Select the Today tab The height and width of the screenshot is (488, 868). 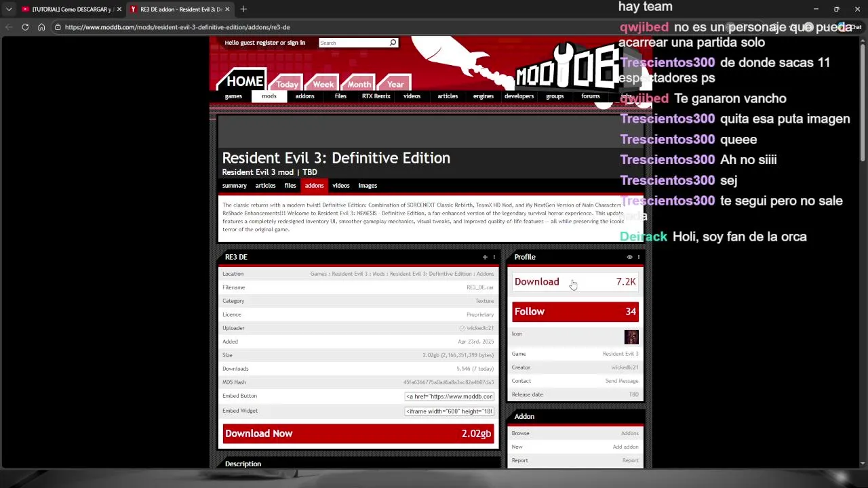click(x=287, y=84)
